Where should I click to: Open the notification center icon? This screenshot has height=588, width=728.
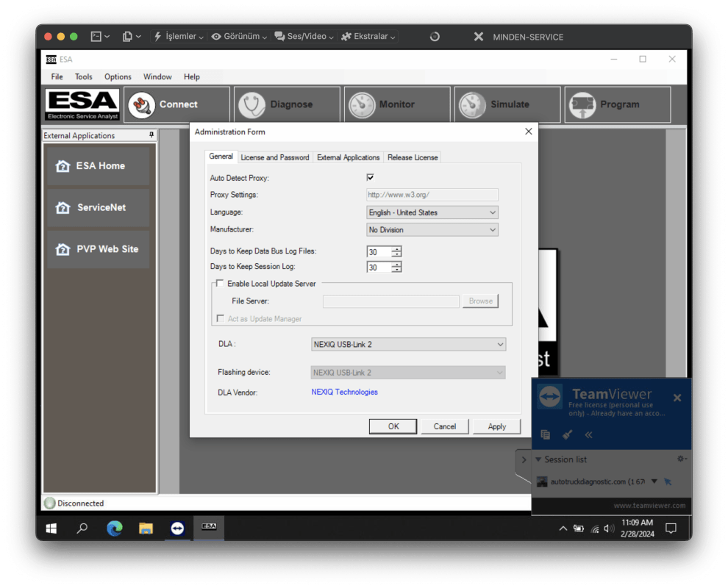click(671, 528)
